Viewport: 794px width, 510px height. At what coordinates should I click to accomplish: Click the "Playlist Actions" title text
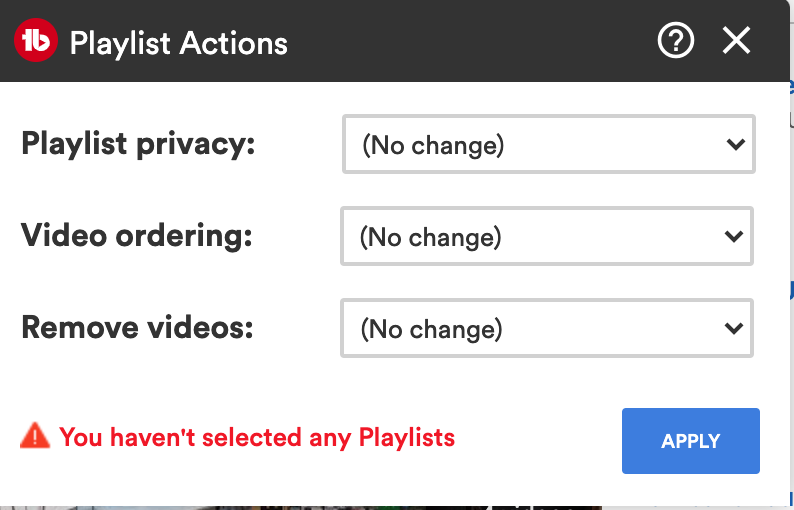[179, 43]
